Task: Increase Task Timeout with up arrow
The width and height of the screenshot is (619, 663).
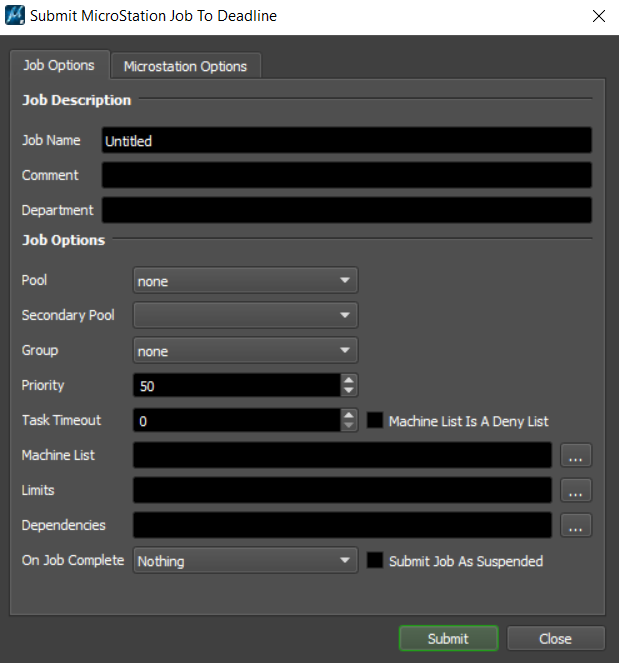Action: click(x=349, y=415)
